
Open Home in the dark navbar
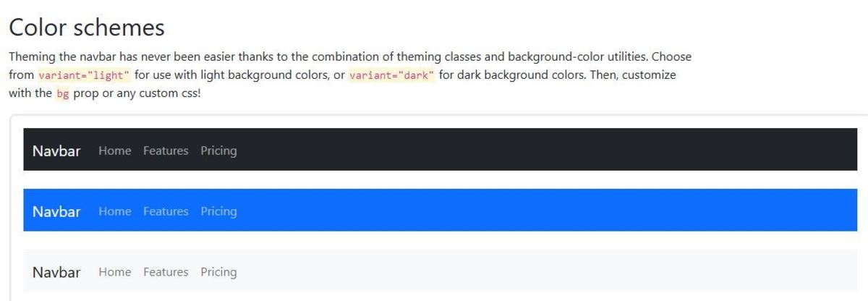(115, 150)
